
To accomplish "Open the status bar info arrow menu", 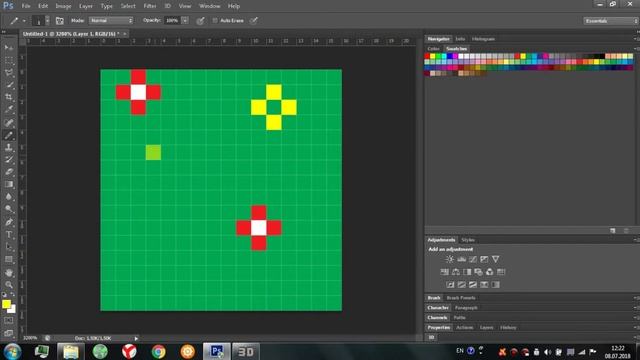I will [x=136, y=338].
